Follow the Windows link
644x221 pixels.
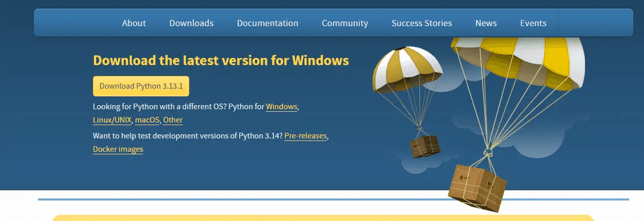(281, 107)
